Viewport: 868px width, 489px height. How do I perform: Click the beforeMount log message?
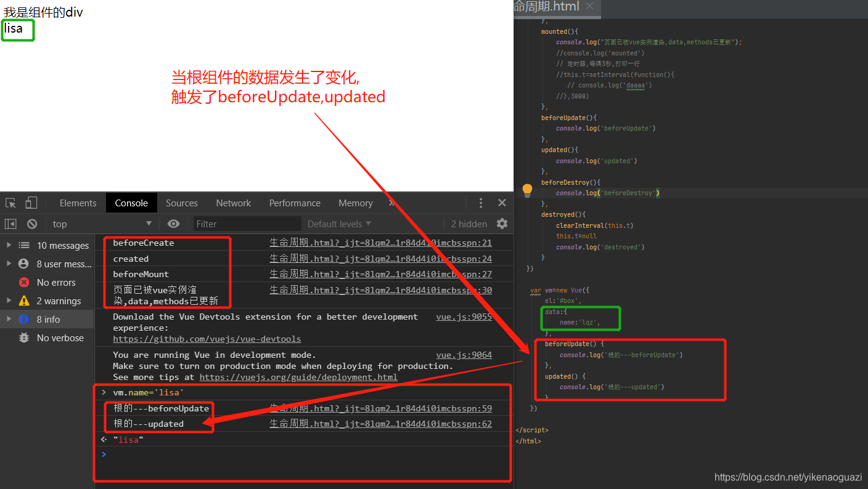(x=141, y=274)
